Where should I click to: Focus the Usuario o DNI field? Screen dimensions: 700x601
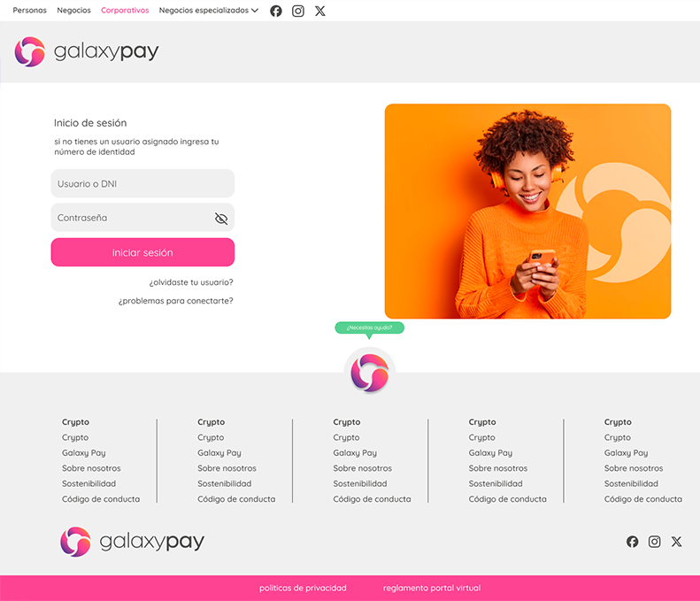[142, 183]
